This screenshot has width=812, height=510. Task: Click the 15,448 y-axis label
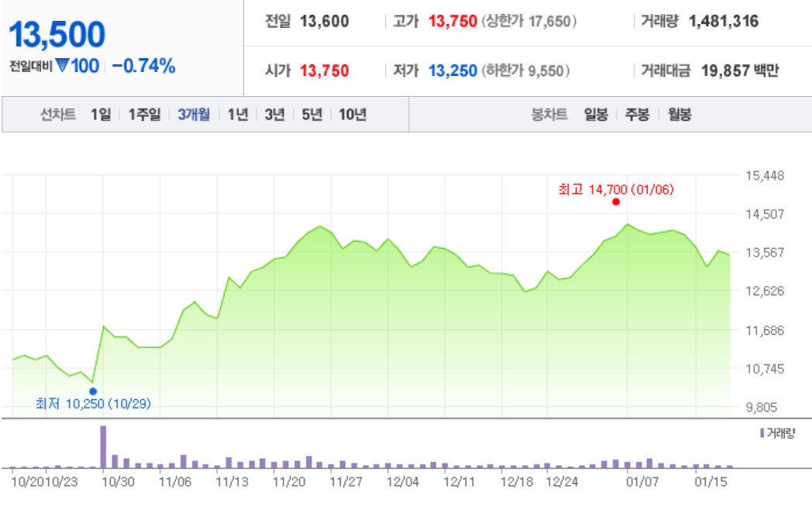tap(765, 176)
